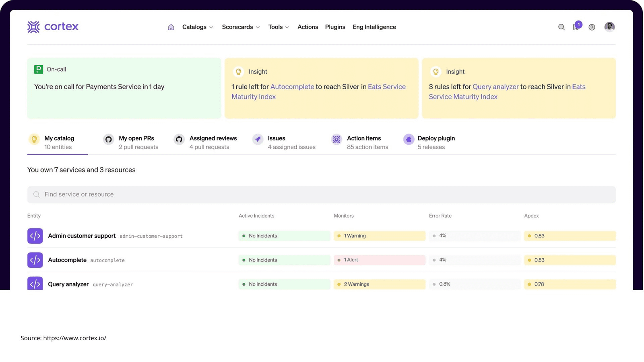Click the 1 Alert monitor status for Autocomplete

(379, 260)
